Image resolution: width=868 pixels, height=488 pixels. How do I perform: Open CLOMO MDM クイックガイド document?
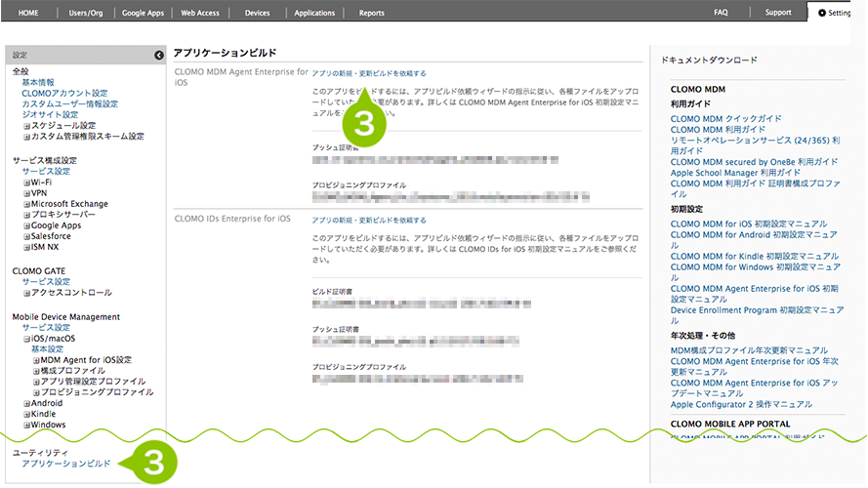(725, 119)
